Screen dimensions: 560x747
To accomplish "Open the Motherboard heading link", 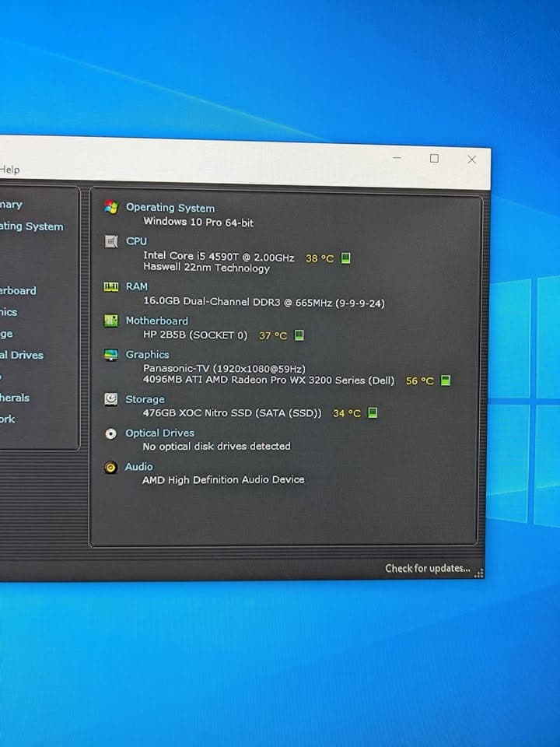I will (156, 321).
